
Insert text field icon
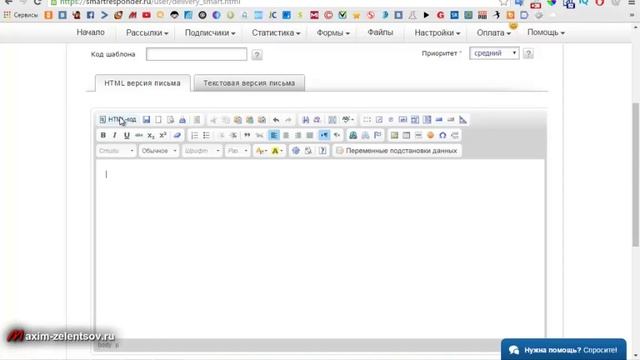(403, 120)
